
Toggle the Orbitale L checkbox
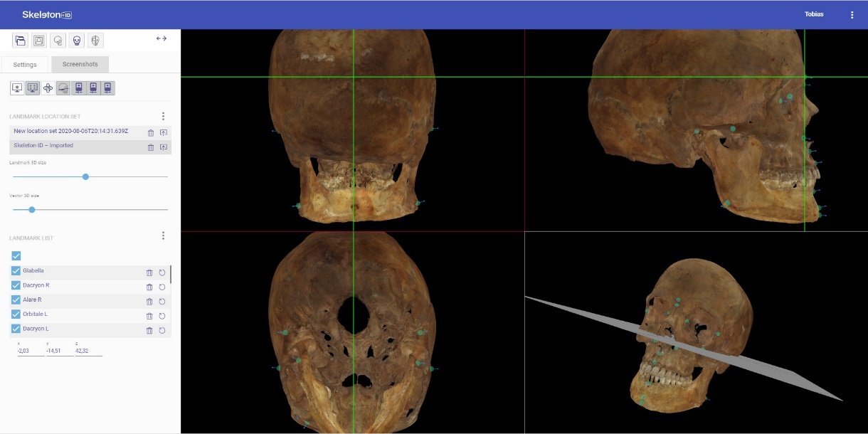[16, 314]
